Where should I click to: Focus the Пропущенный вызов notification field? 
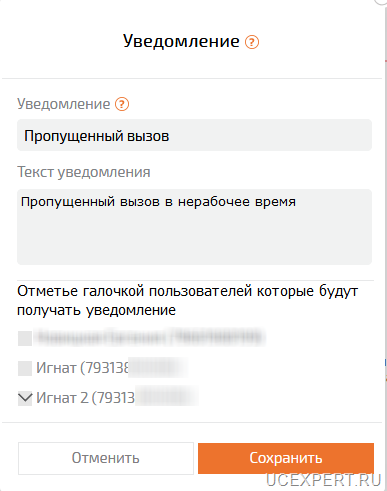tap(194, 135)
